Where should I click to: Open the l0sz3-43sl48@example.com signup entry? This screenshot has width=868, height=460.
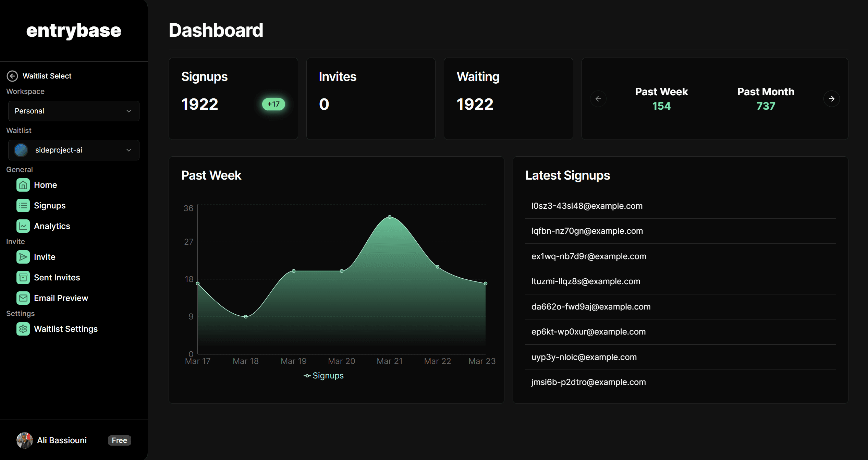pos(587,206)
